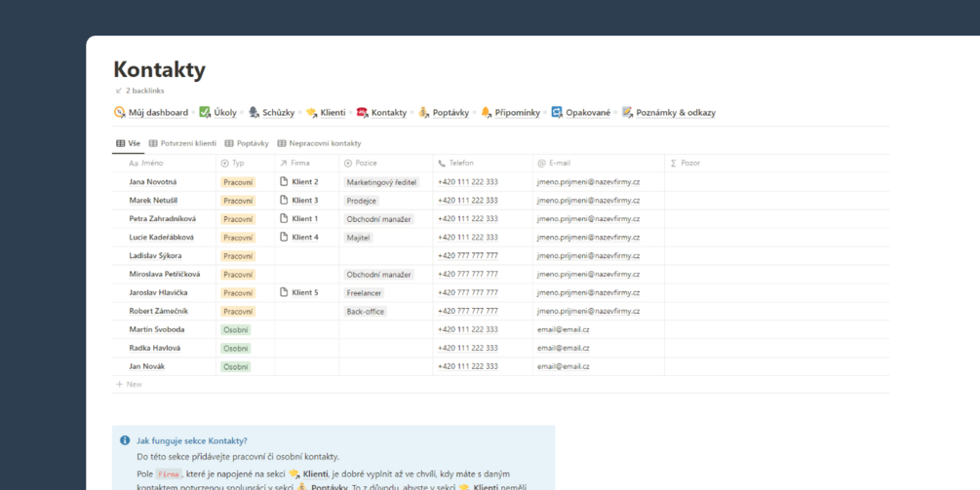Click the Majitel position tag
The height and width of the screenshot is (490, 980).
(358, 237)
